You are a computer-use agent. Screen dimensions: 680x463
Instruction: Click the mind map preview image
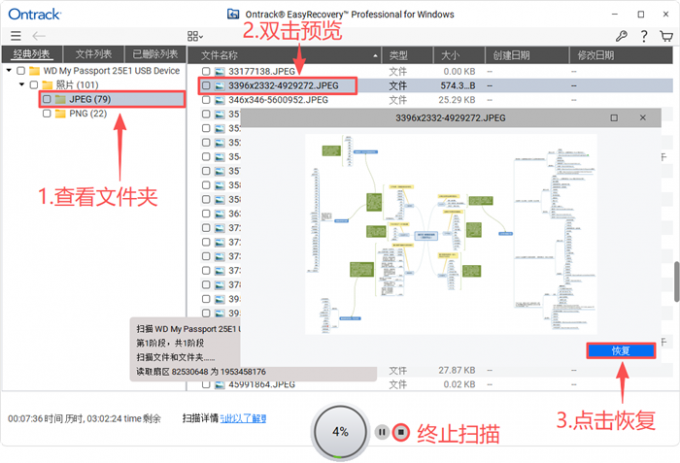tap(451, 234)
